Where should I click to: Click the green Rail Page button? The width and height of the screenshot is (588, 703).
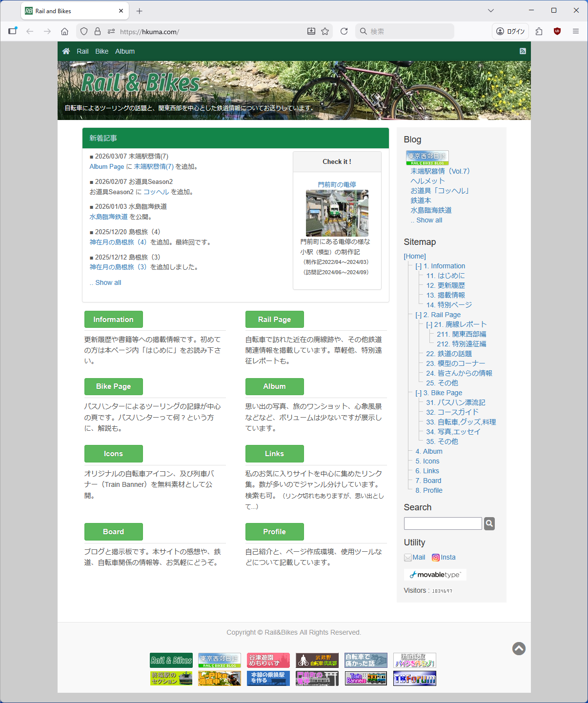274,320
